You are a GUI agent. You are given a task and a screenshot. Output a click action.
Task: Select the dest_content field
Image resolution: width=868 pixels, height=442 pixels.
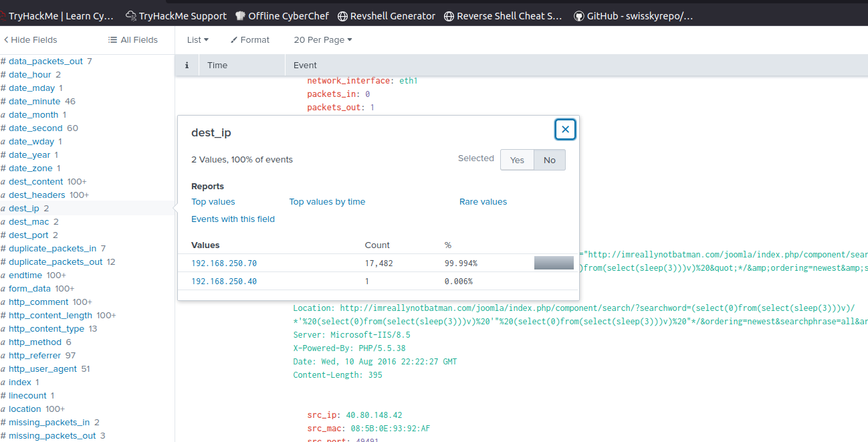(x=36, y=182)
